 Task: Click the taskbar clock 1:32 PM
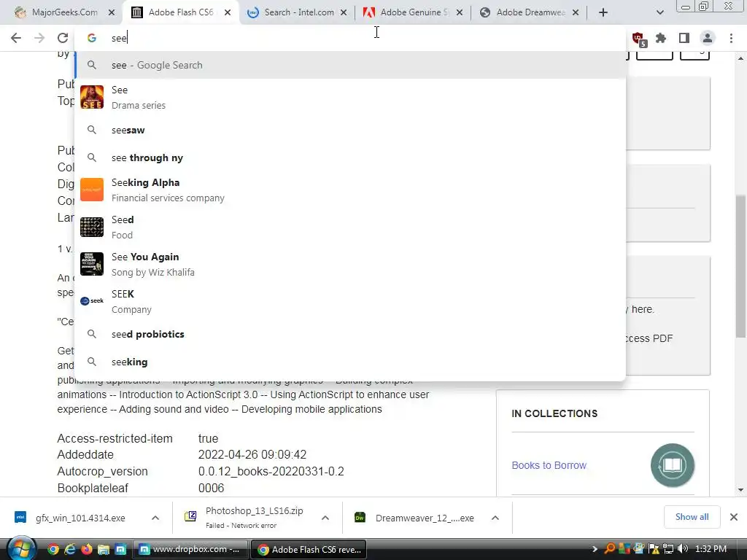click(711, 549)
